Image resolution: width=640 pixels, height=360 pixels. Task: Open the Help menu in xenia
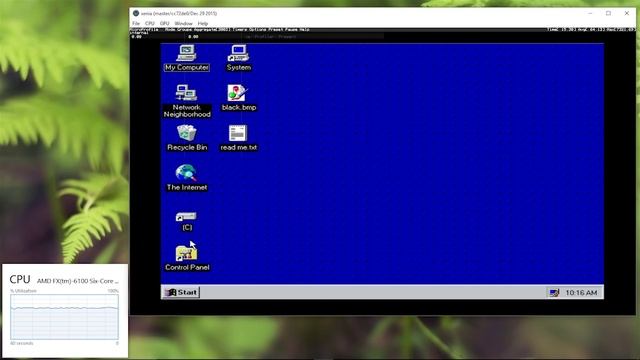(x=203, y=24)
